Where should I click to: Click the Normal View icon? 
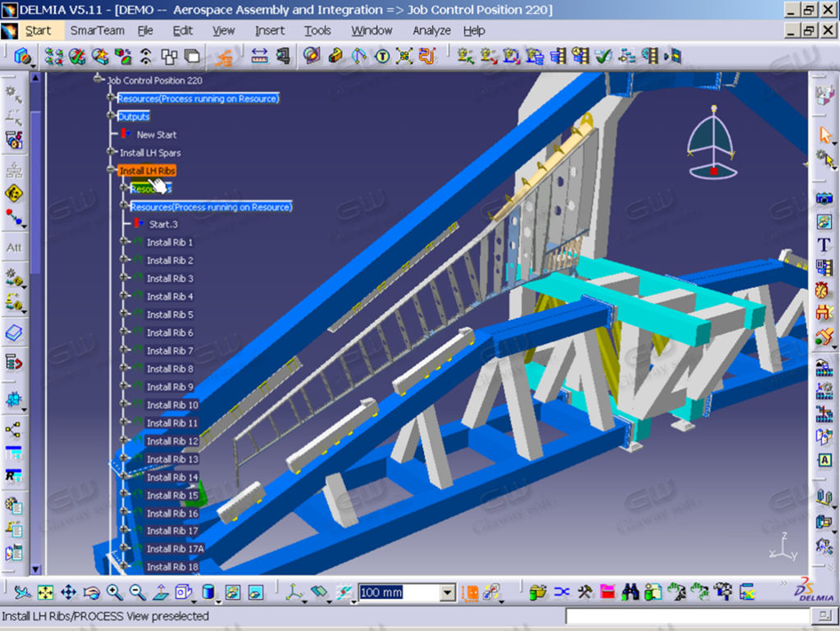click(x=161, y=592)
